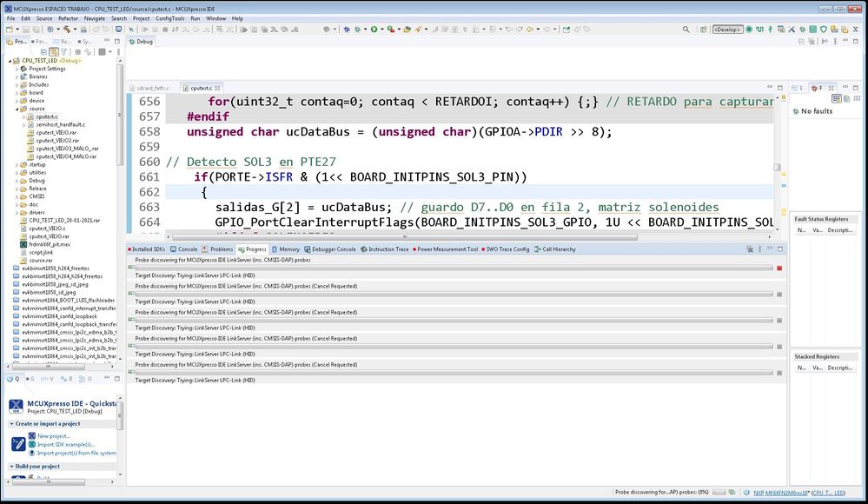868x504 pixels.
Task: Collapse the source folder node
Action: 17,109
